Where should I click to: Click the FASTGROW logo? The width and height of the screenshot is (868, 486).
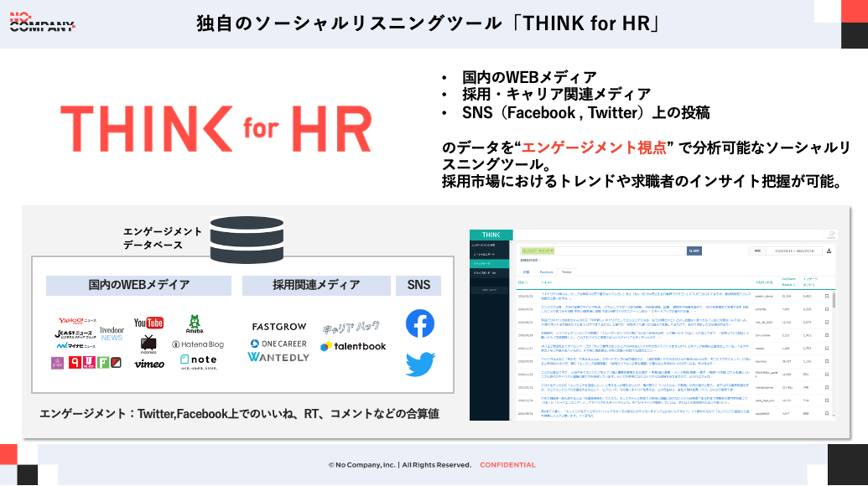point(279,327)
